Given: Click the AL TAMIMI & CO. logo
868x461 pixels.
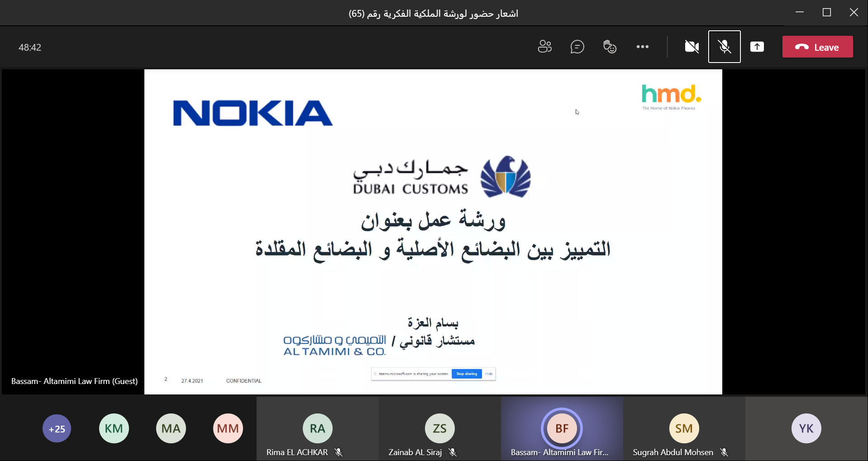Looking at the screenshot, I should click(334, 346).
